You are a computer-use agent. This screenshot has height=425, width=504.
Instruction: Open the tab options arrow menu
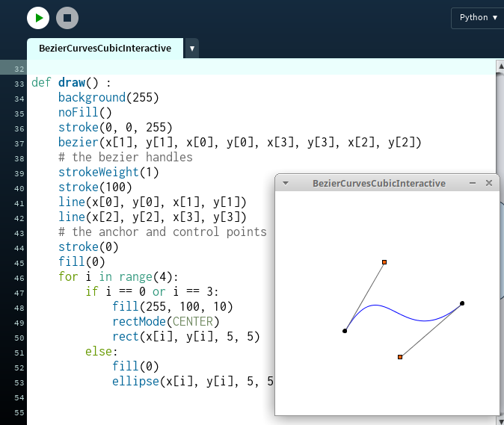[x=192, y=49]
